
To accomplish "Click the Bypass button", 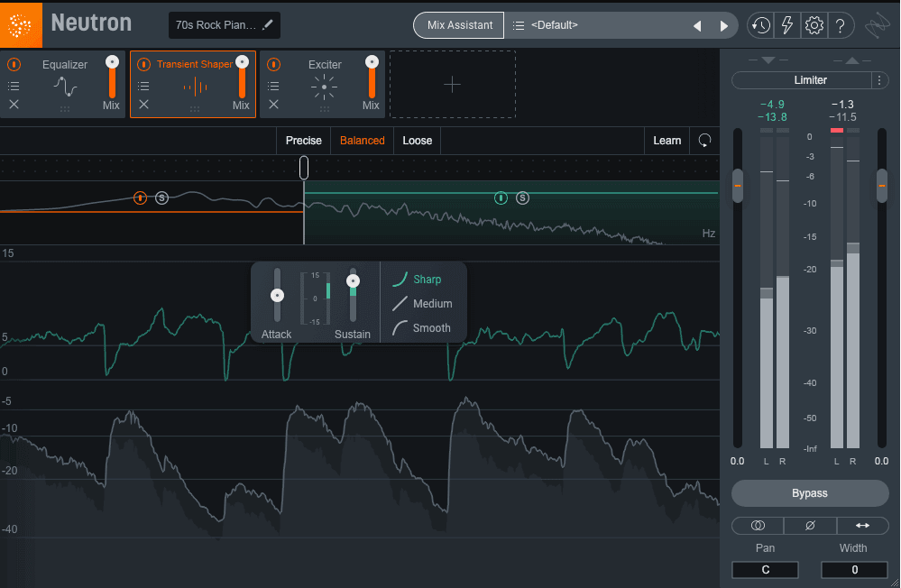I will pyautogui.click(x=810, y=493).
